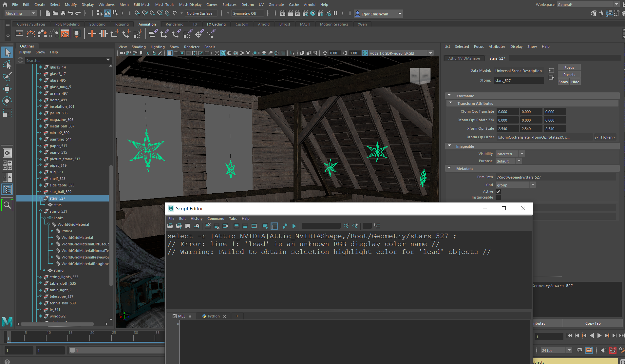
Task: Collapse the Imageable section
Action: click(449, 146)
